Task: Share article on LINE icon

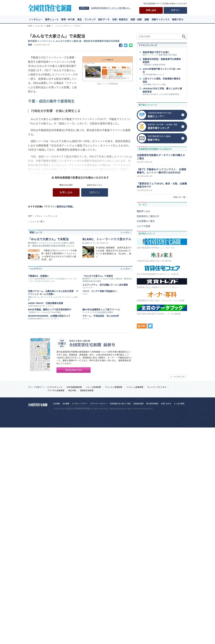Action: coord(131,45)
